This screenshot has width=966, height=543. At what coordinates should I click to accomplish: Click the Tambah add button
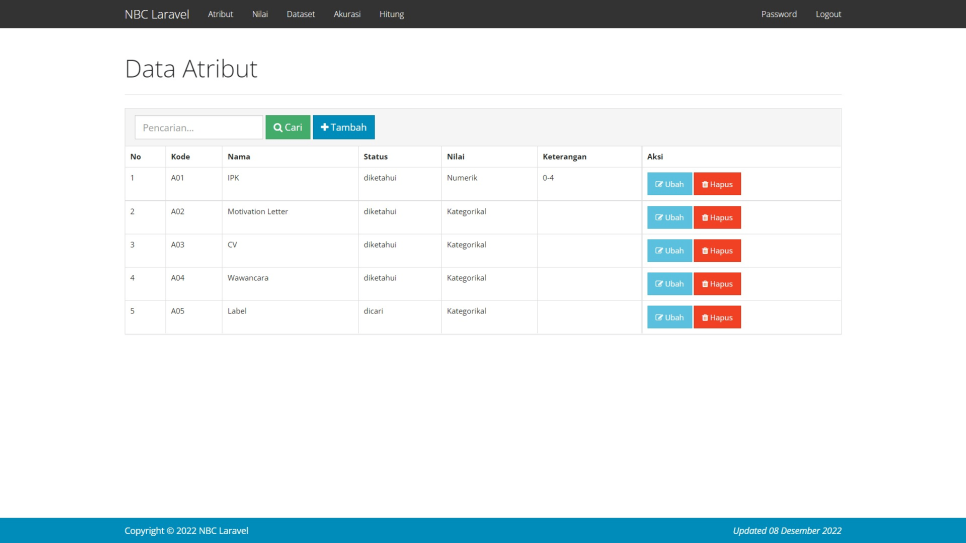pyautogui.click(x=344, y=127)
